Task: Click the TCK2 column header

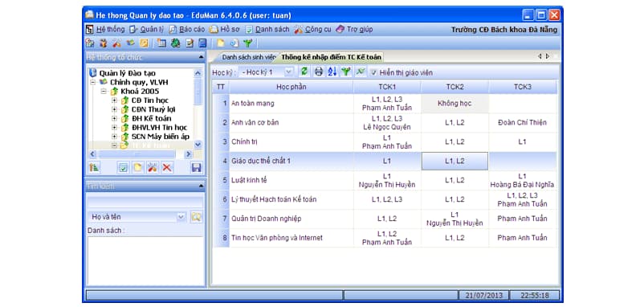Action: (454, 87)
